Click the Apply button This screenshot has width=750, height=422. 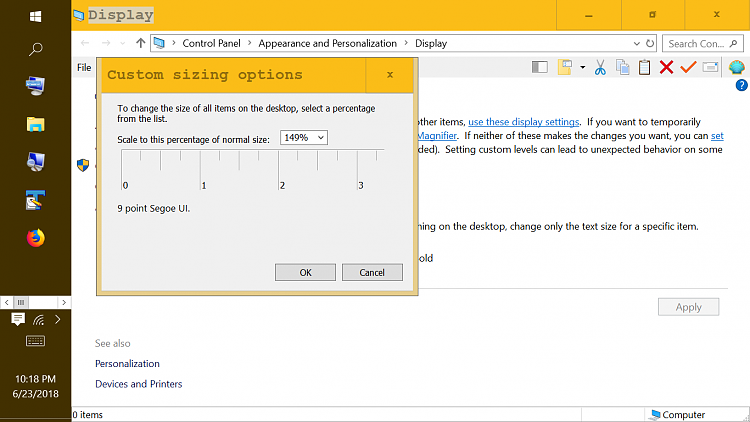[x=688, y=307]
